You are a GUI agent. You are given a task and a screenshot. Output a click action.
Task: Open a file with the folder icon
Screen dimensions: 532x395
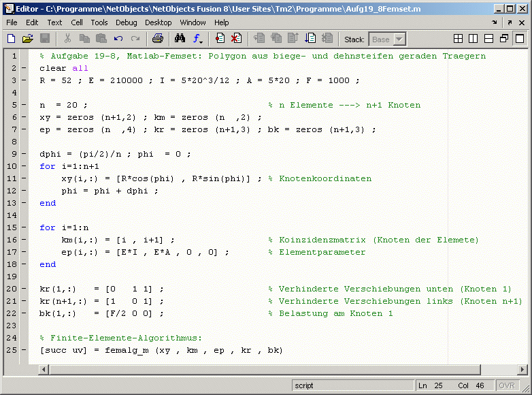[28, 39]
